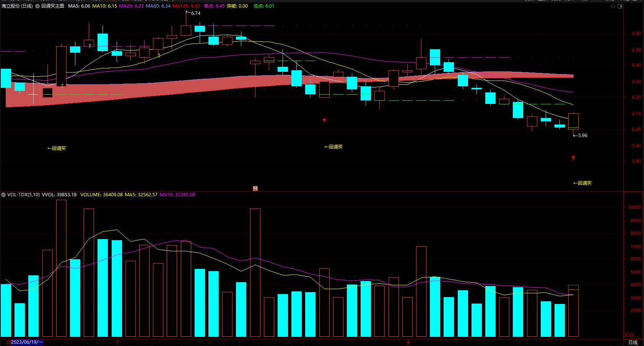The image size is (644, 346).
Task: Open dropdown next to 海立股份(日线) title
Action: (37, 6)
